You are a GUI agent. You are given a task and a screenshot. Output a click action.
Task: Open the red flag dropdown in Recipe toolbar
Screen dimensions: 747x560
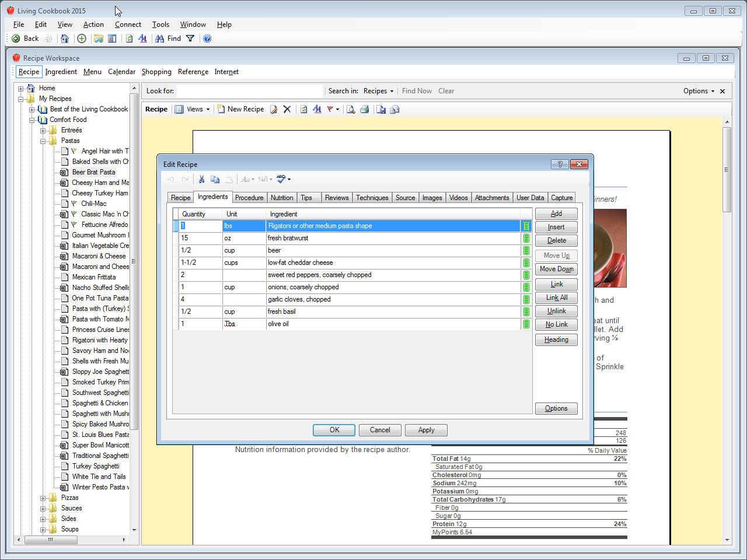[x=333, y=109]
